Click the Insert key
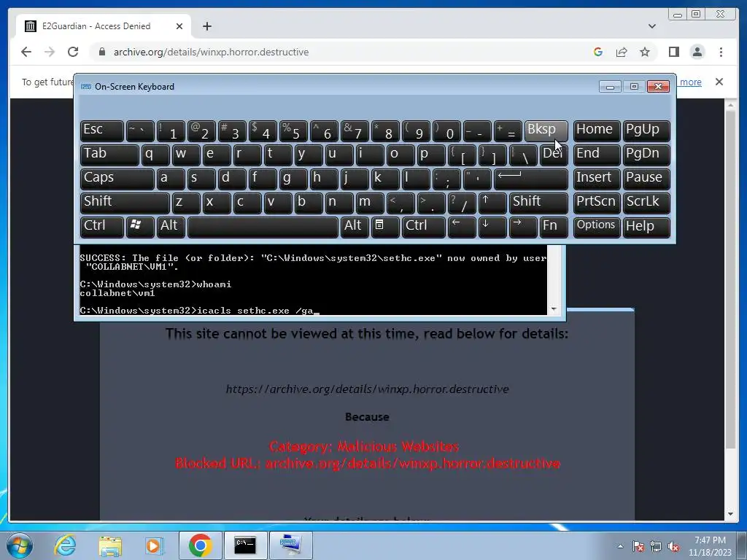Image resolution: width=747 pixels, height=560 pixels. click(x=597, y=178)
